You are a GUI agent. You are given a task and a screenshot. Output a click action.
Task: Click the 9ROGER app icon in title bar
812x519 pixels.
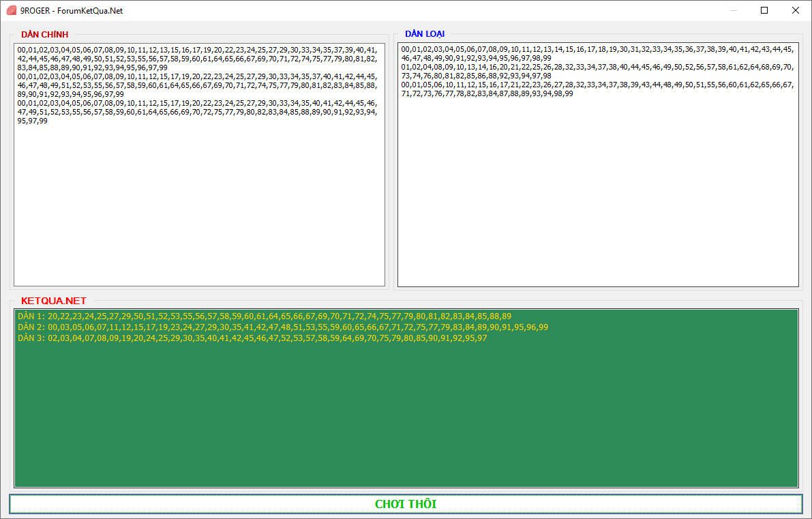[11, 10]
